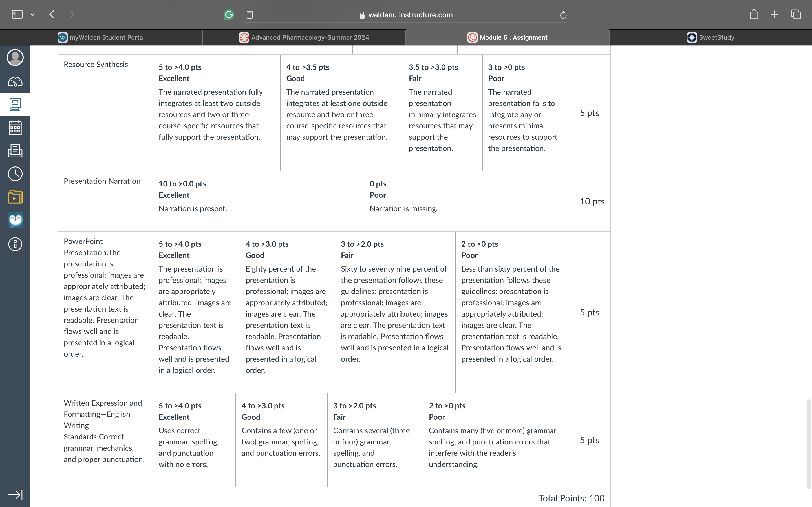Open the Canvas Calendar icon
Image resolution: width=812 pixels, height=507 pixels.
(x=15, y=128)
